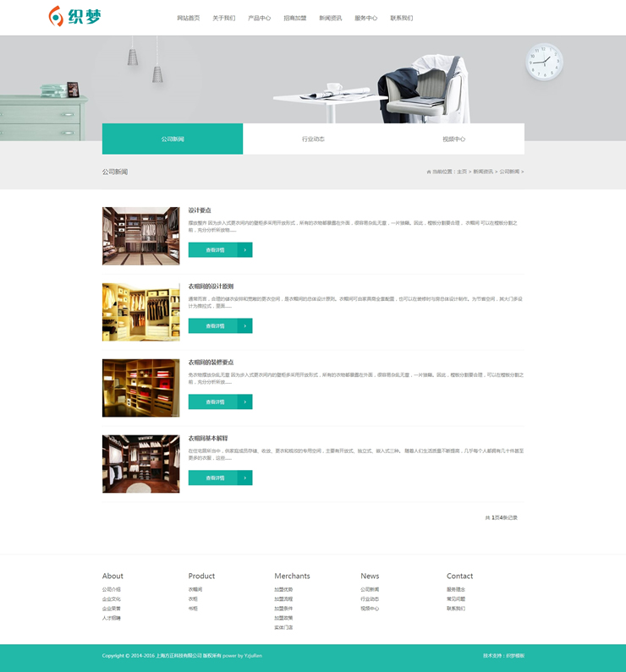Switch to the 视频中心 tab
The height and width of the screenshot is (672, 626).
coord(453,139)
